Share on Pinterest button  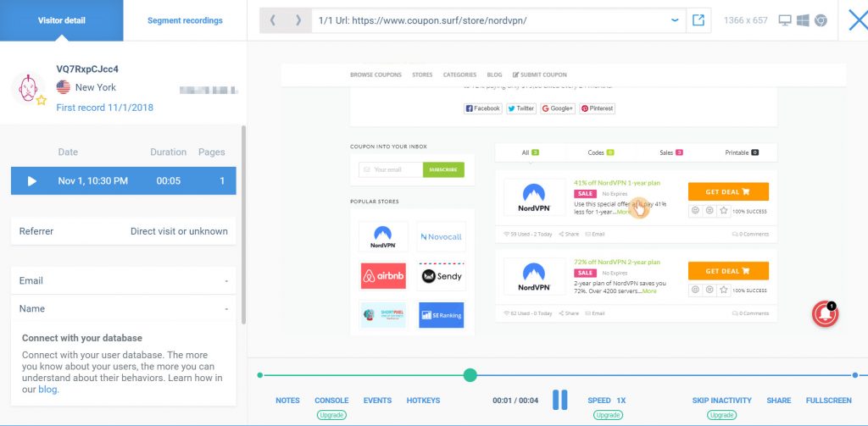[x=598, y=108]
